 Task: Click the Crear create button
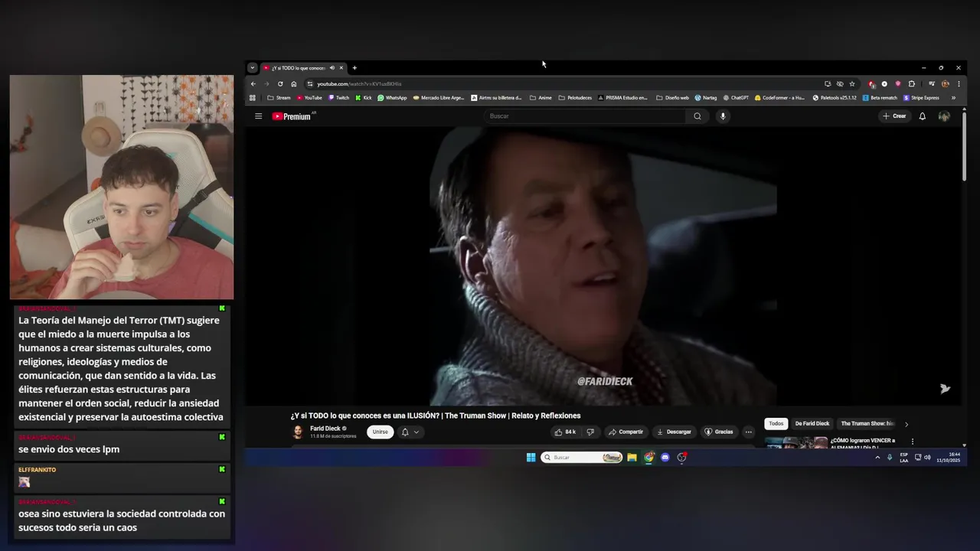pos(894,116)
